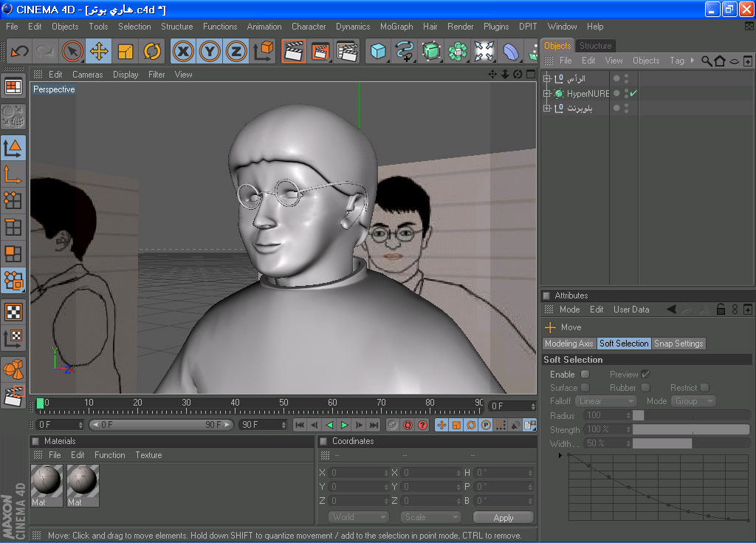Open the viewport Cameras menu
The height and width of the screenshot is (543, 756).
pyautogui.click(x=88, y=75)
